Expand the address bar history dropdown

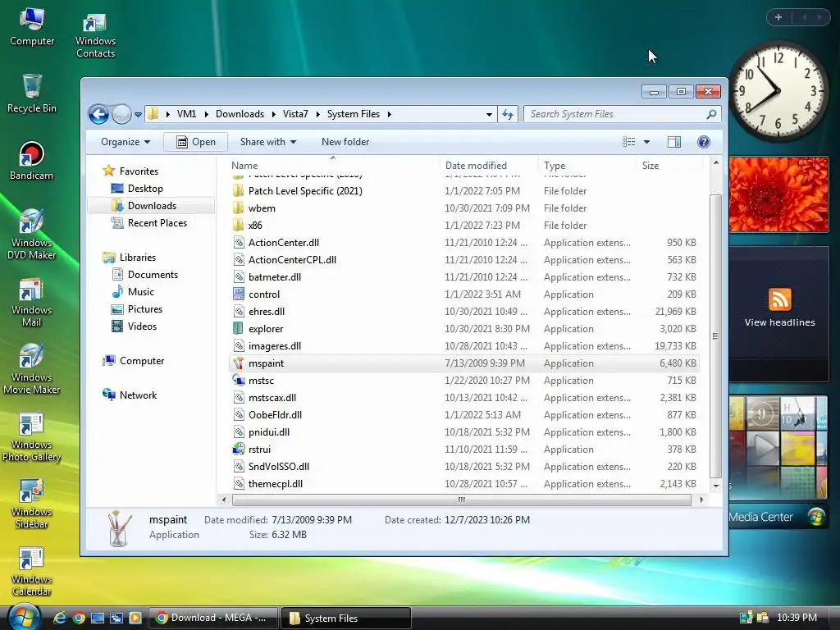point(489,115)
